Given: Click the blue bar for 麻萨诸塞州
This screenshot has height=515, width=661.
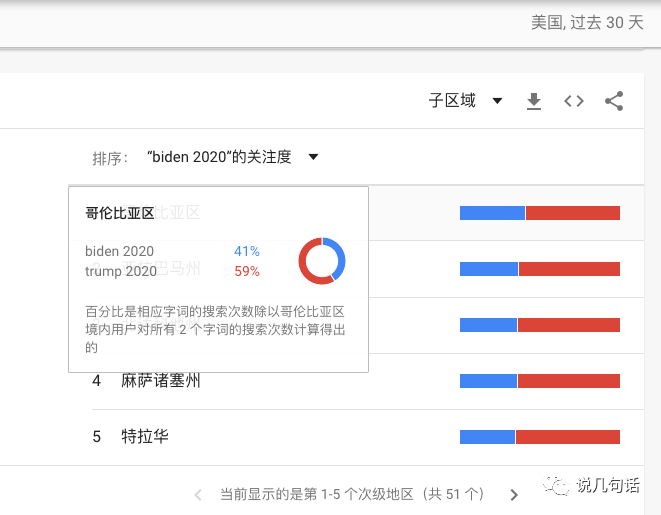Looking at the screenshot, I should point(488,381).
